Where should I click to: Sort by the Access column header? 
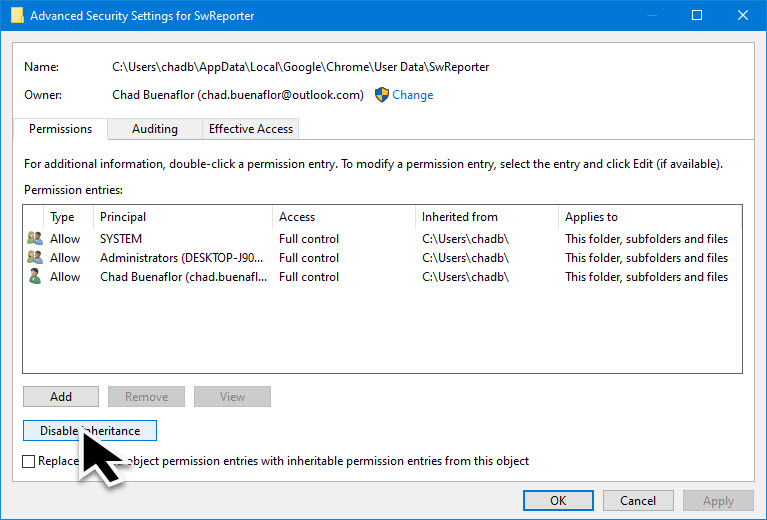point(343,217)
